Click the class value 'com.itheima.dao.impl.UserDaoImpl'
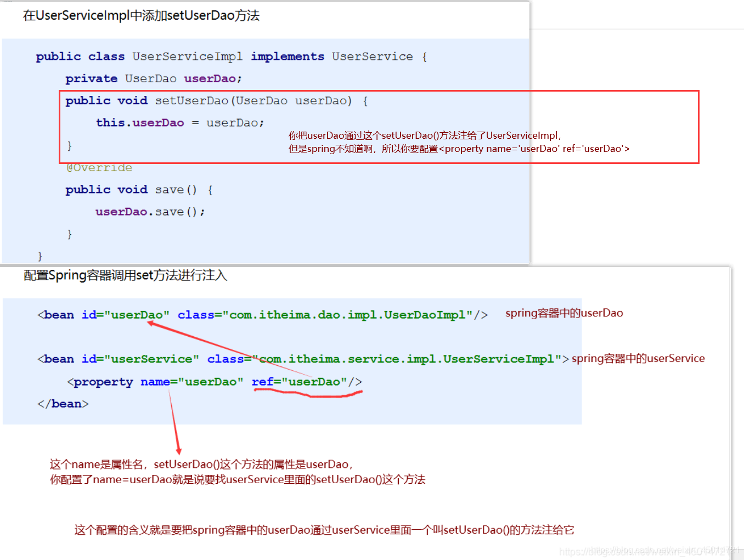 pyautogui.click(x=347, y=315)
